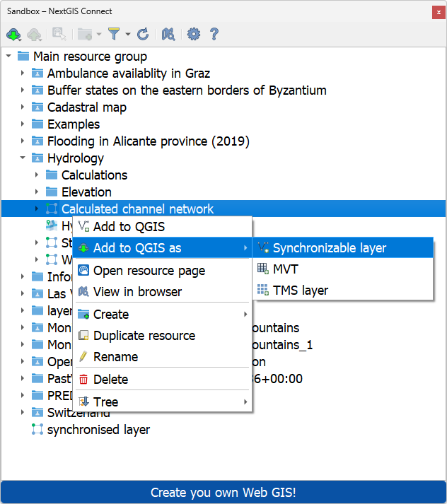Click the Add to QGIS download toolbar icon
The height and width of the screenshot is (504, 447).
click(x=13, y=34)
